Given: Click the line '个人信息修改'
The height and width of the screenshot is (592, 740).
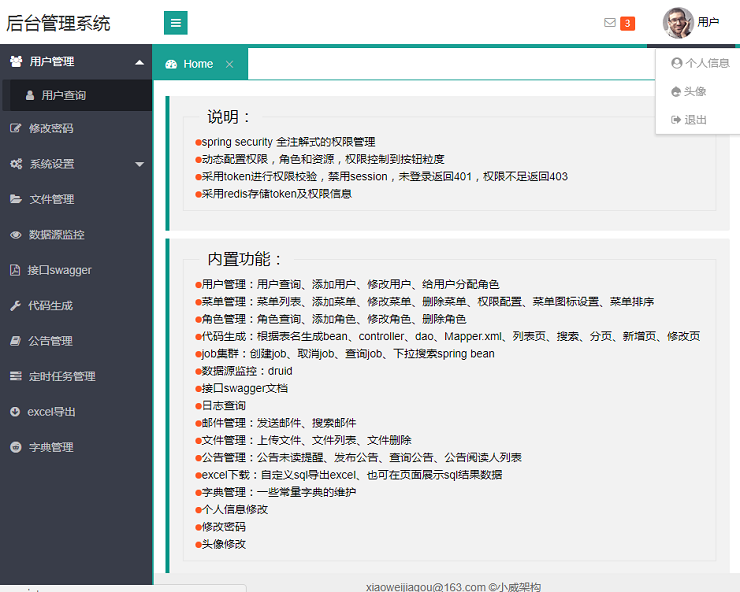Looking at the screenshot, I should [235, 509].
